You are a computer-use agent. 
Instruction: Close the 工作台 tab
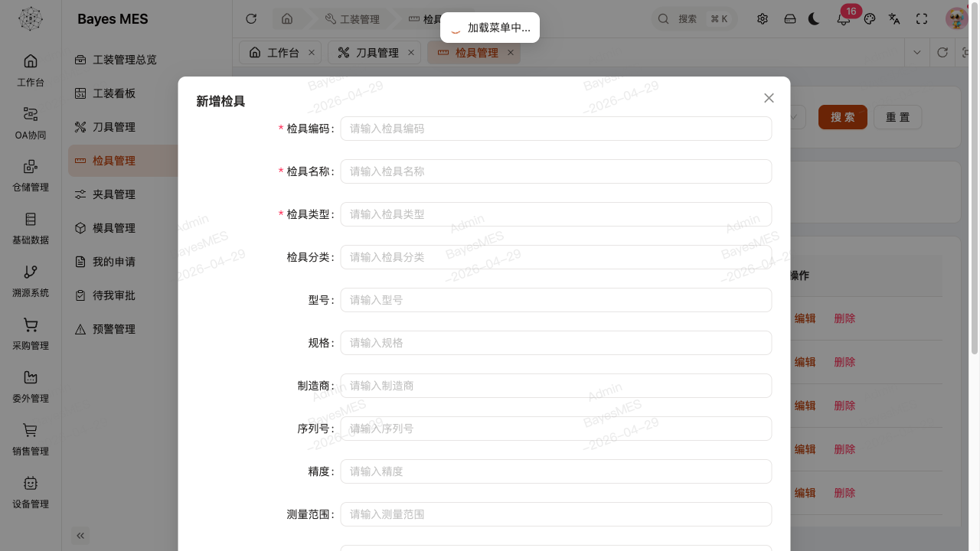(x=312, y=53)
